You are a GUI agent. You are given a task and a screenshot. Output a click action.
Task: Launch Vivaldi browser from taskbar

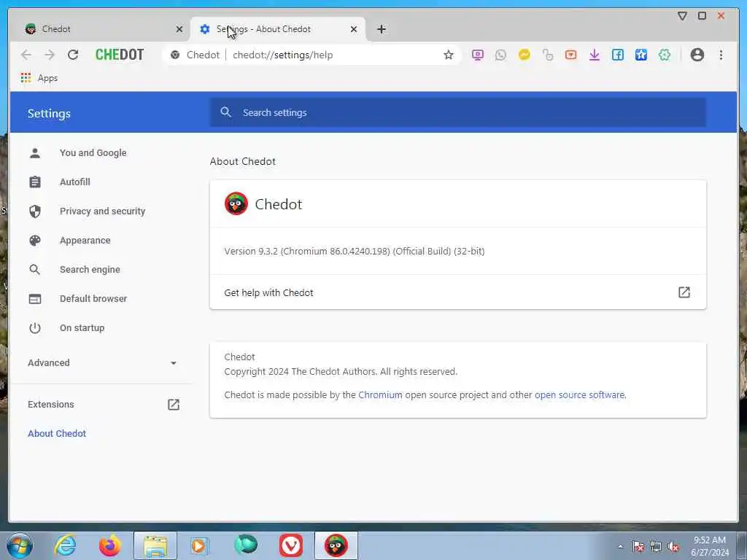290,545
